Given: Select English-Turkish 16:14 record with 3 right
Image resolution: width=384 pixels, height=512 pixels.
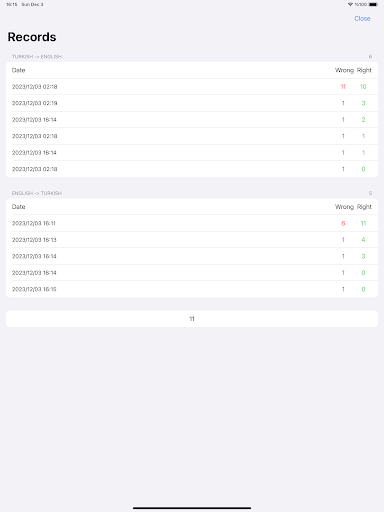Looking at the screenshot, I should tap(192, 256).
